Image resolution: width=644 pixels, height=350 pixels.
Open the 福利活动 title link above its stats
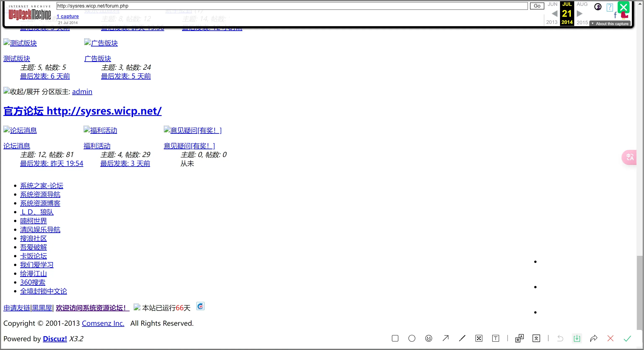97,146
